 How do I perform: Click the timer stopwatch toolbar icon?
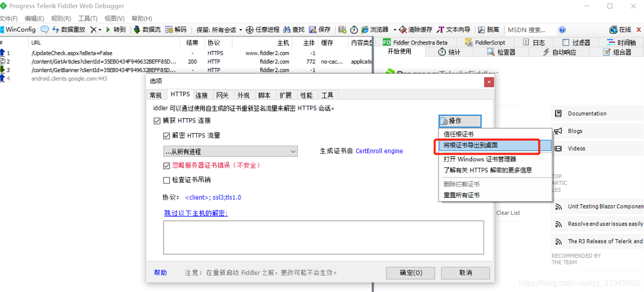click(354, 30)
